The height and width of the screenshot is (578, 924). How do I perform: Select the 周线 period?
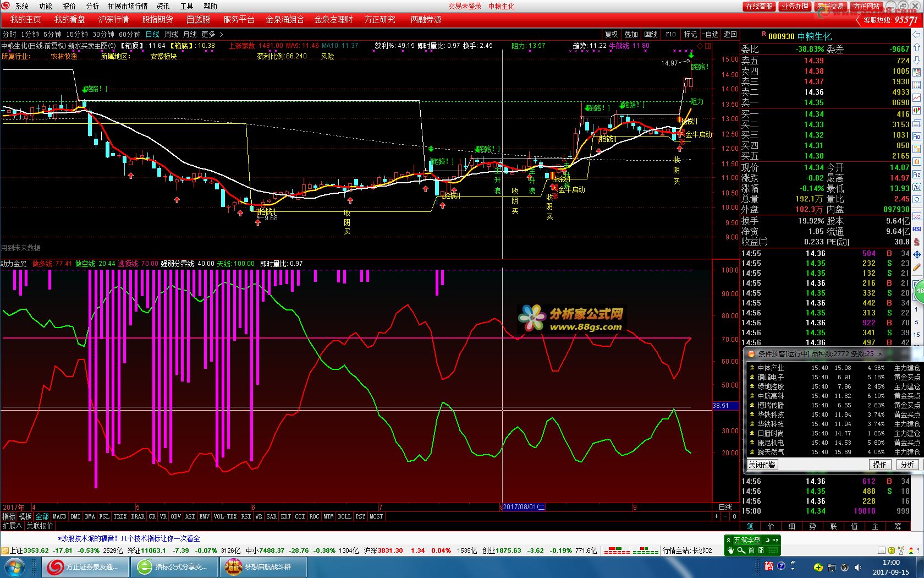171,34
